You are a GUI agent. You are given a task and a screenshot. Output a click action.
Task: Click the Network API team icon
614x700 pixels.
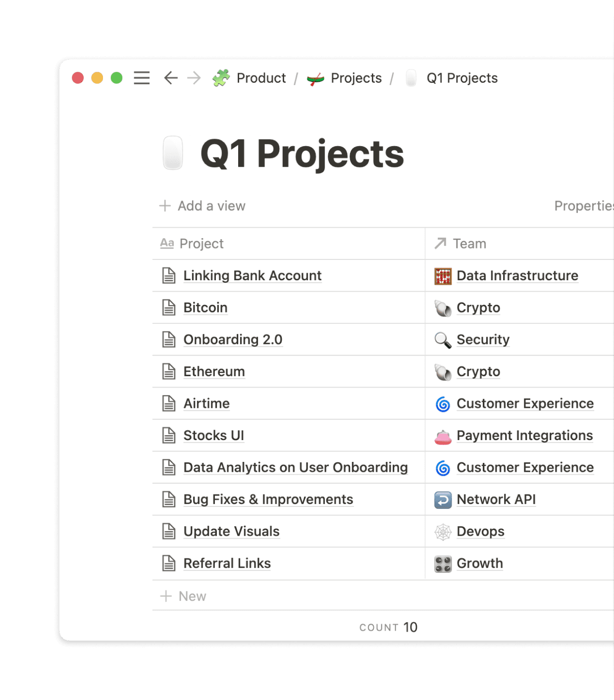[443, 500]
